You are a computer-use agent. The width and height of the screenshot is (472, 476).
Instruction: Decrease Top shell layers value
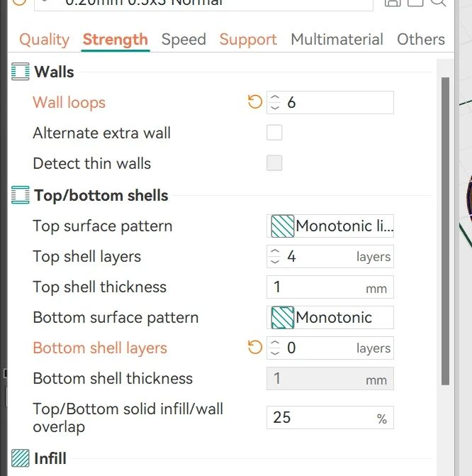point(275,261)
